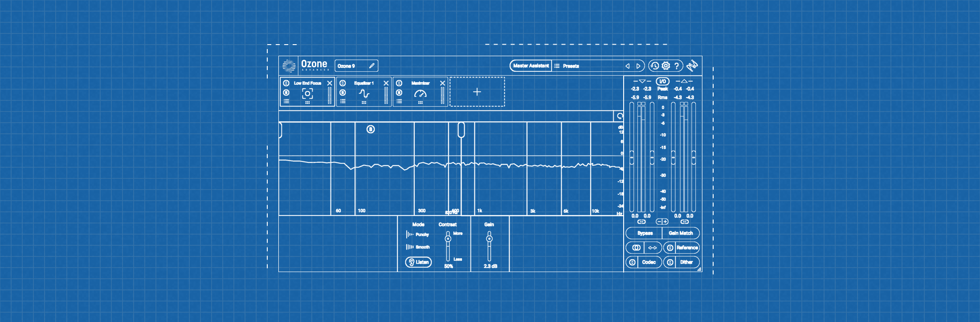Toggle power on Maximizer module
This screenshot has height=322, width=980.
pos(399,83)
